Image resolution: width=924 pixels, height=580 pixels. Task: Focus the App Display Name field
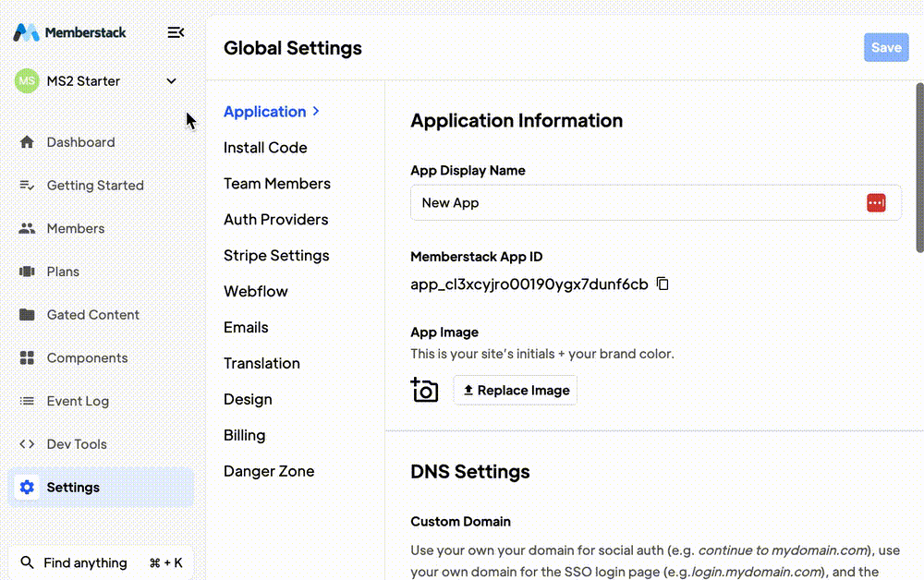pos(656,202)
